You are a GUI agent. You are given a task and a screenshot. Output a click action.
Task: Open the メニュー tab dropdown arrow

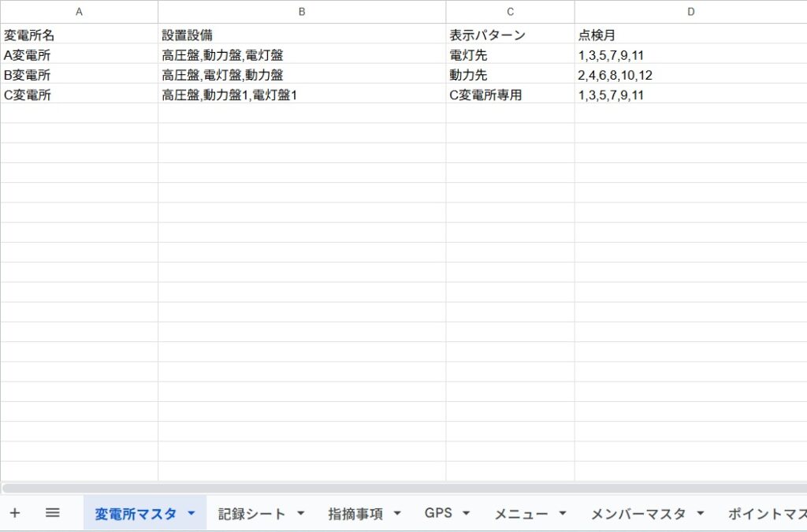pos(562,514)
